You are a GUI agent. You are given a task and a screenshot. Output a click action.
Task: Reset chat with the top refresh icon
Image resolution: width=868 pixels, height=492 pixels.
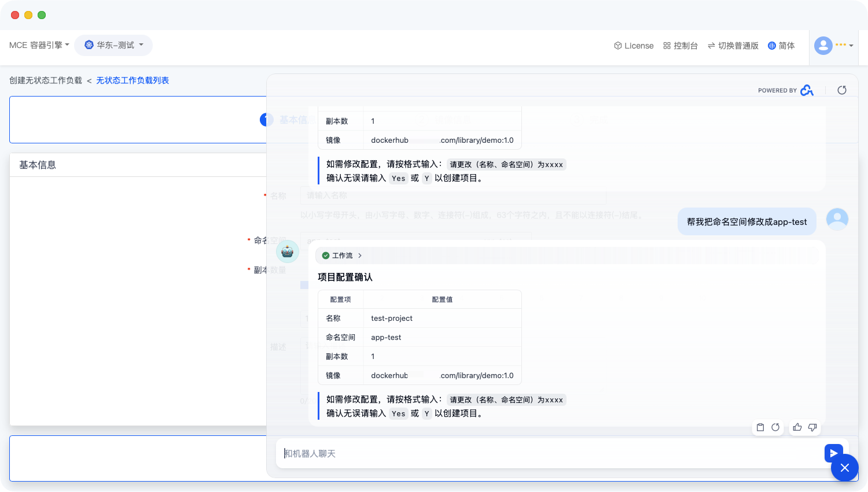(x=842, y=90)
